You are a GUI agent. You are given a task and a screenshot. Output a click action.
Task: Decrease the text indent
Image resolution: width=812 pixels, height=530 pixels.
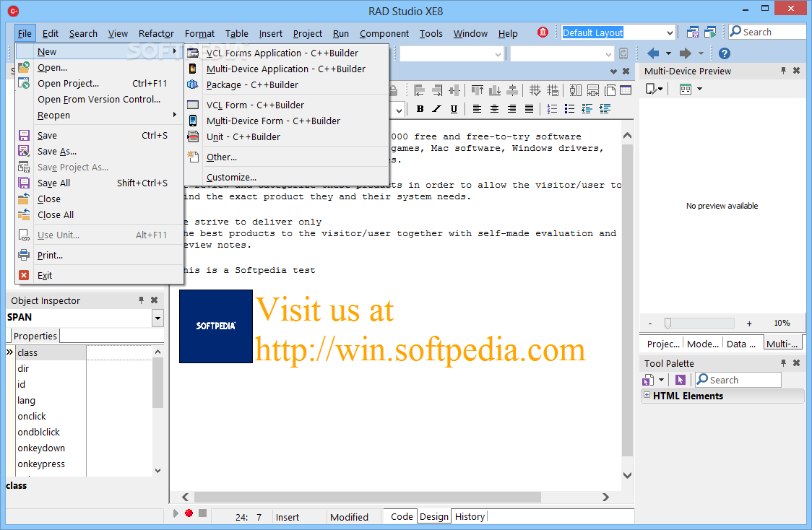coord(587,109)
